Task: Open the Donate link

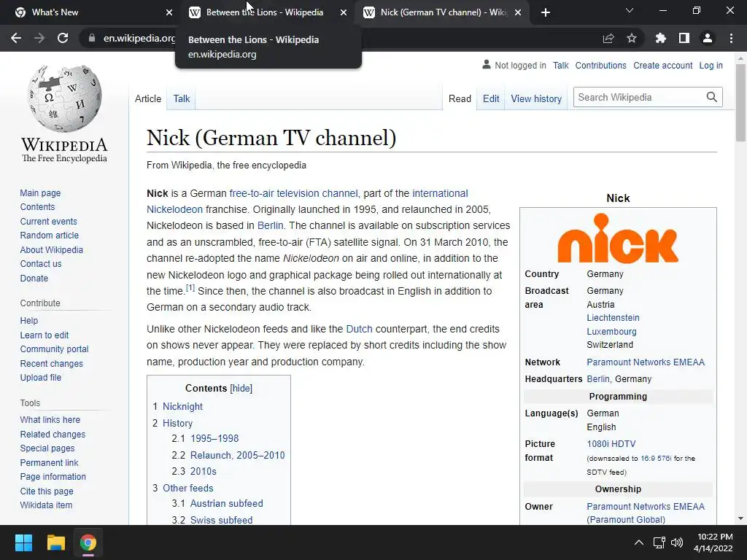Action: (x=34, y=278)
